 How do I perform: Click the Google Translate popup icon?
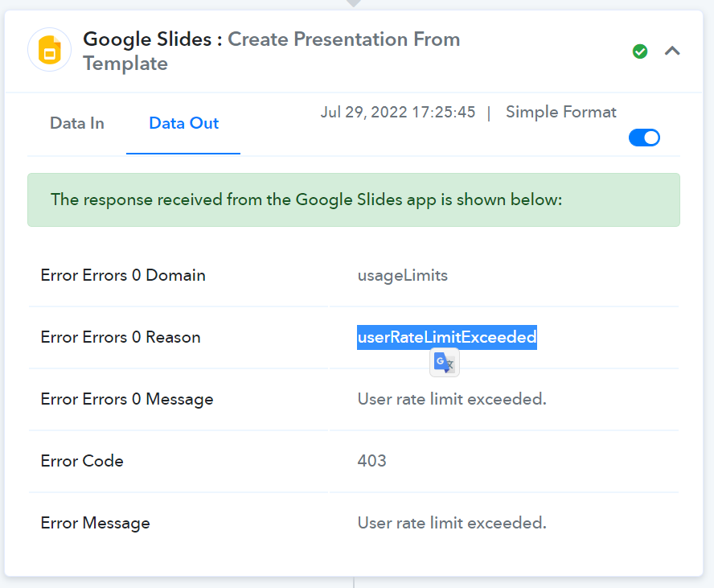445,363
